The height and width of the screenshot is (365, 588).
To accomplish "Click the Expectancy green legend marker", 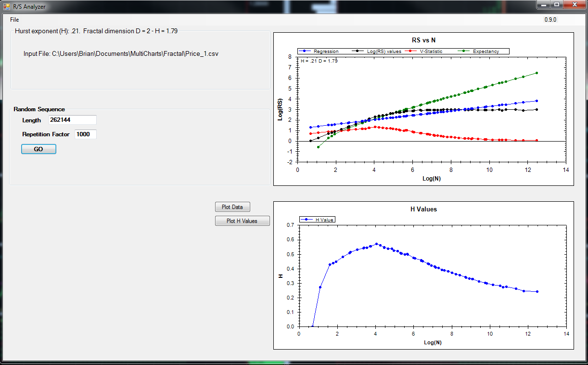I will (x=463, y=51).
